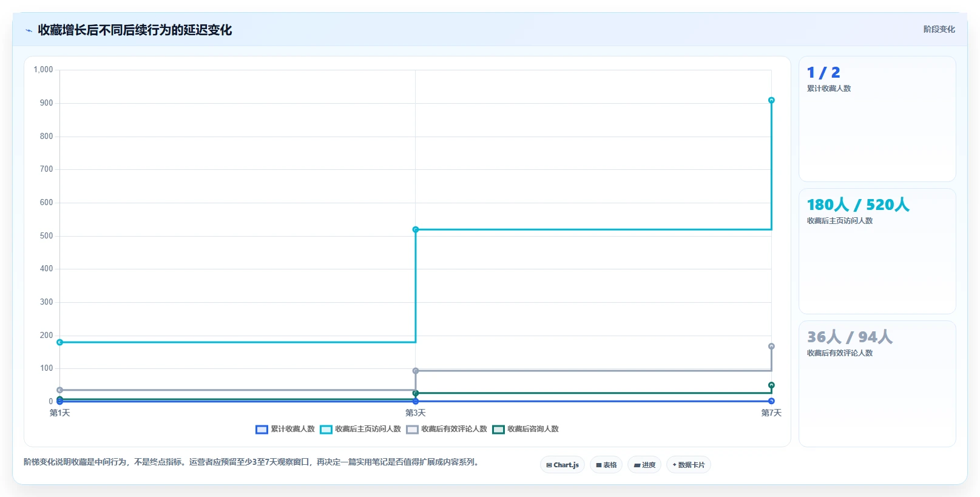Click the 1,000 y-axis label

click(43, 70)
